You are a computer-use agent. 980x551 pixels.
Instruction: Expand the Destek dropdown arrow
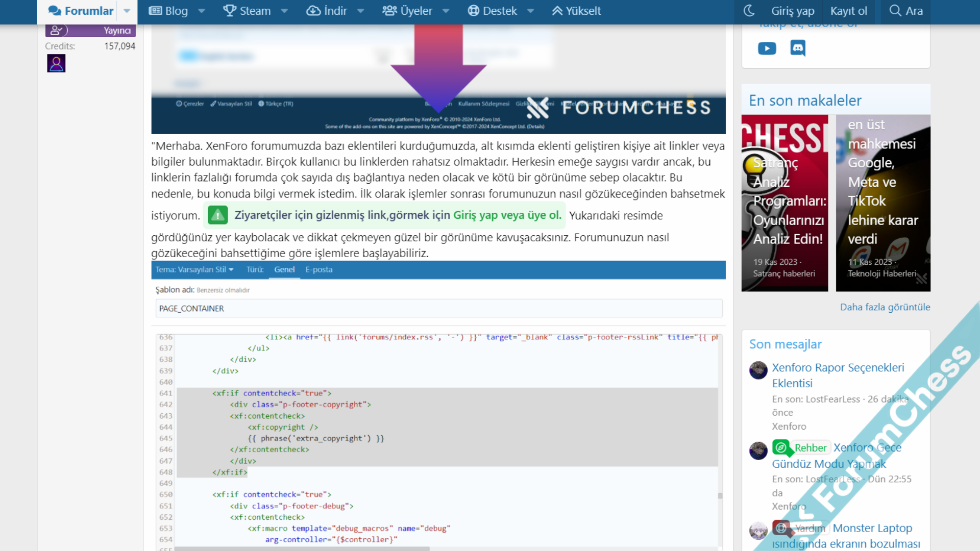pos(531,11)
